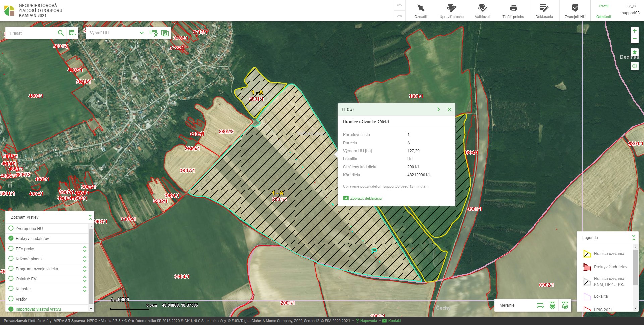Image resolution: width=644 pixels, height=325 pixels.
Task: Enable the Program rozvoja videka layer
Action: [x=11, y=269]
